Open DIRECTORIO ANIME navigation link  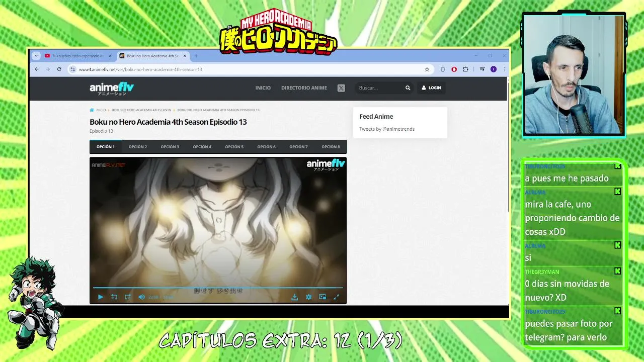[x=304, y=88]
